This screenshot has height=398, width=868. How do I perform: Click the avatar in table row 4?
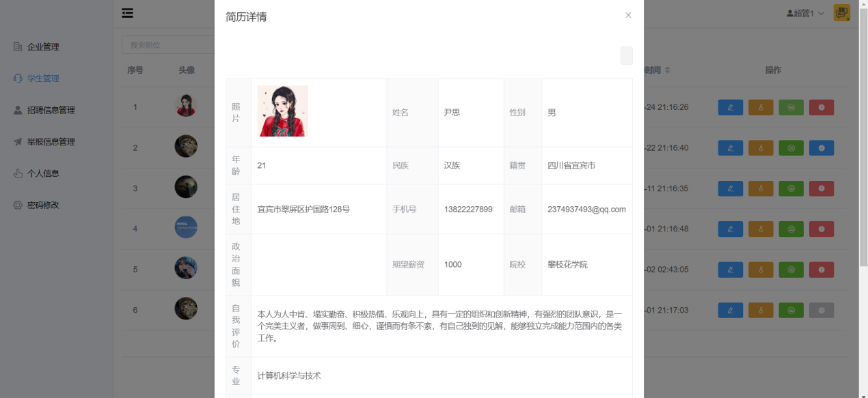click(x=186, y=227)
